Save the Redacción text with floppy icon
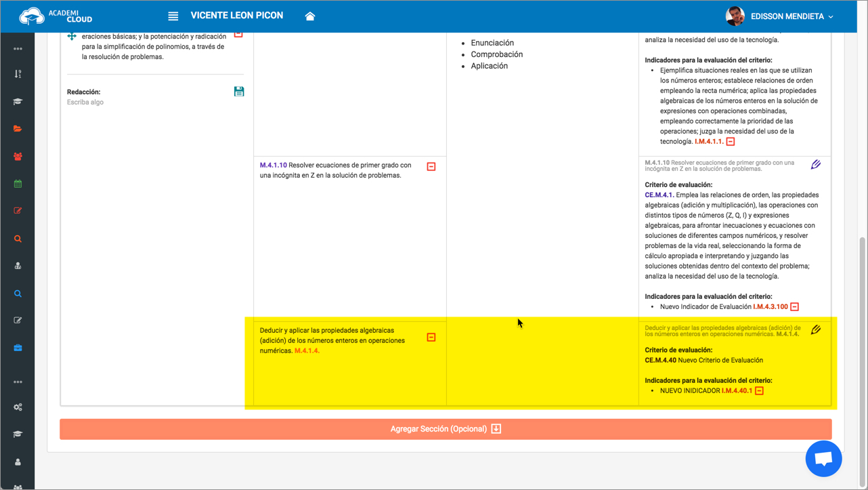 pos(239,91)
